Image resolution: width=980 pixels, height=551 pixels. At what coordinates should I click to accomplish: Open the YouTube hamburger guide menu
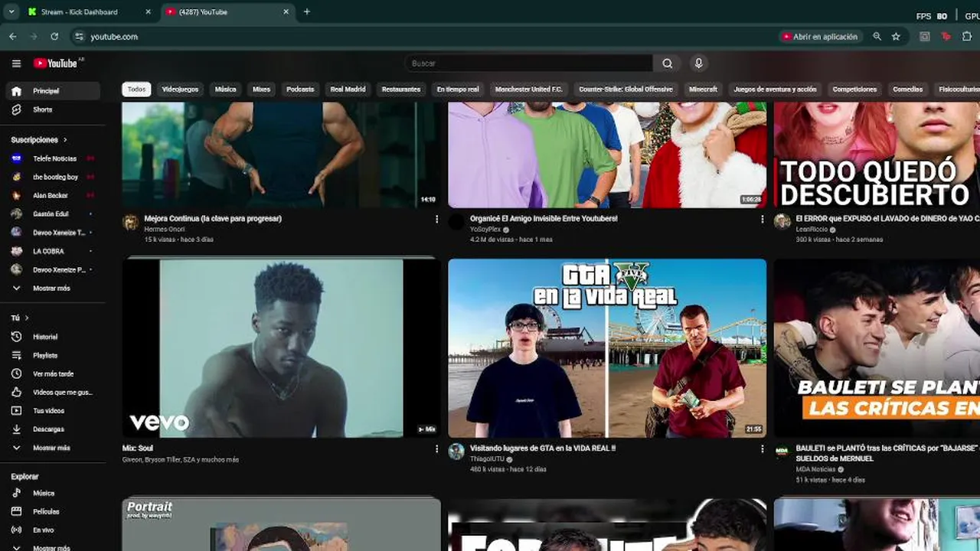pyautogui.click(x=16, y=64)
